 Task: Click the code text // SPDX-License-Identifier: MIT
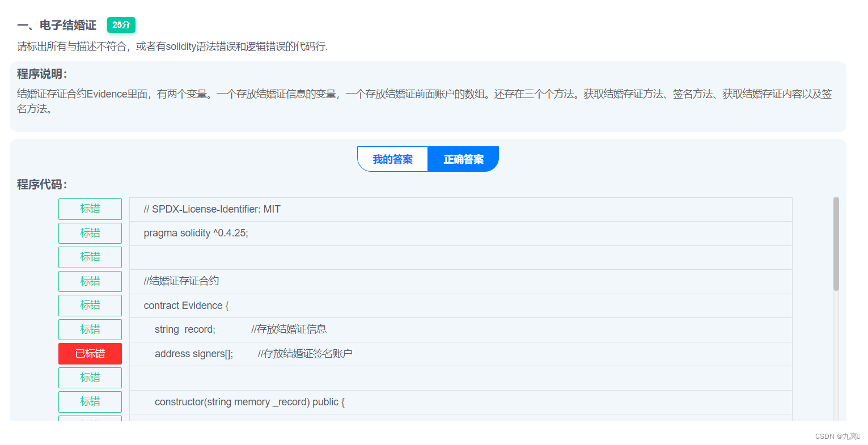tap(212, 209)
